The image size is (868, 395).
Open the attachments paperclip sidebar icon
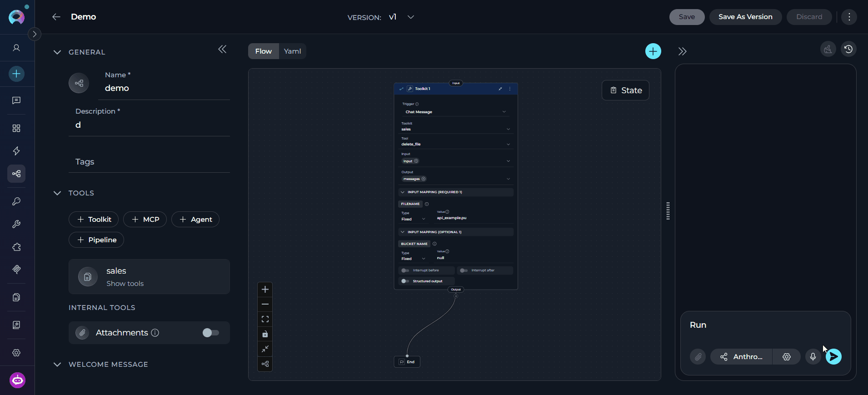(16, 270)
